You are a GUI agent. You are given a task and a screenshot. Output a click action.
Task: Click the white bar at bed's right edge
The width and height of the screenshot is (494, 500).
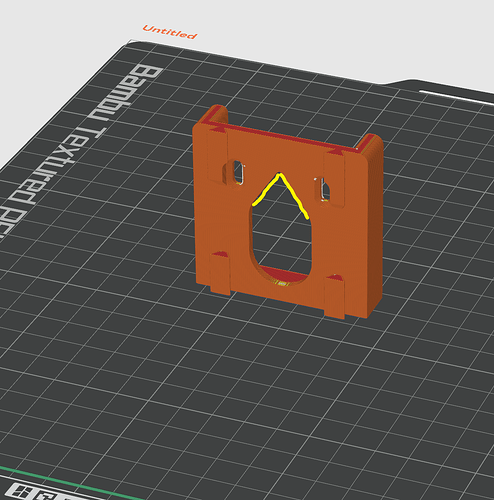coord(457,97)
